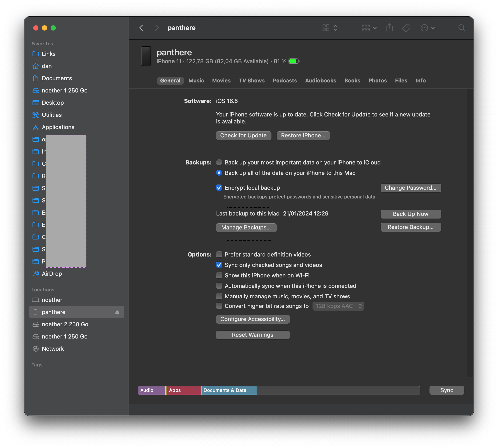
Task: Uncheck Encrypt local backup
Action: tap(219, 188)
